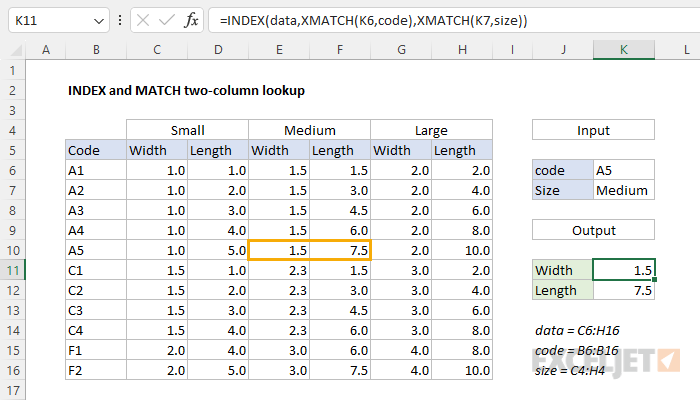Click the 'Small' header cell
The image size is (700, 400).
(x=188, y=130)
